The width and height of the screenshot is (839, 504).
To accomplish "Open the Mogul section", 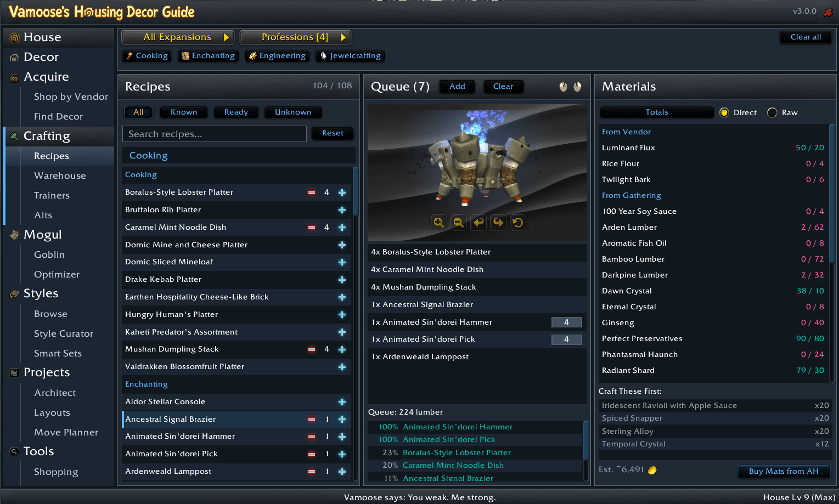I will click(x=59, y=235).
